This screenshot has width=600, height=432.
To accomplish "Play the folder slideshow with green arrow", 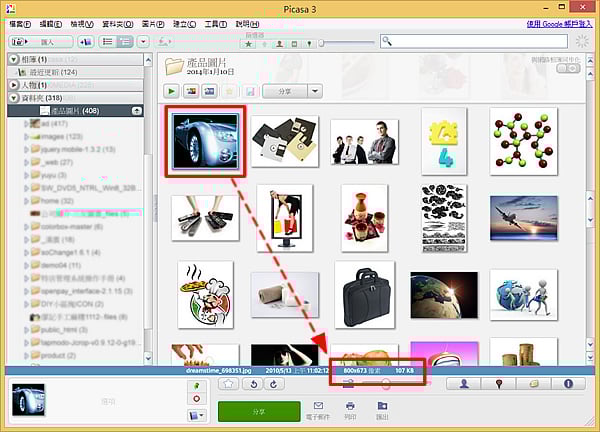I will pos(174,91).
